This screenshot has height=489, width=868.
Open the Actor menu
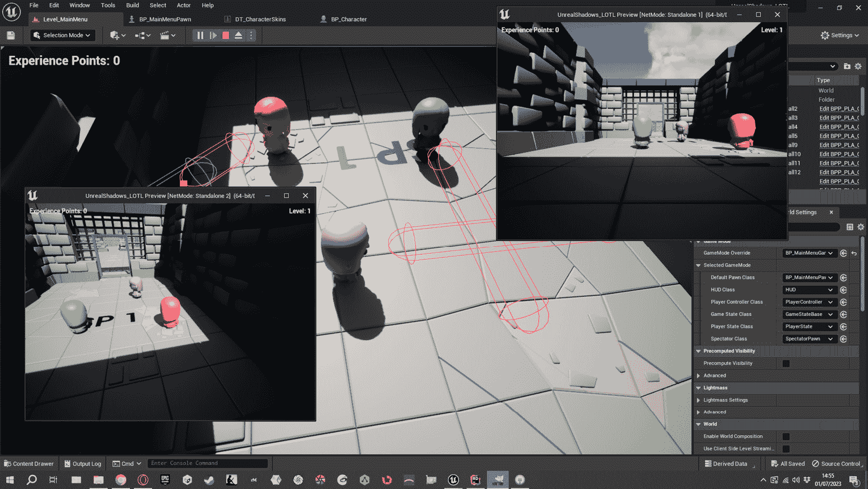(184, 5)
